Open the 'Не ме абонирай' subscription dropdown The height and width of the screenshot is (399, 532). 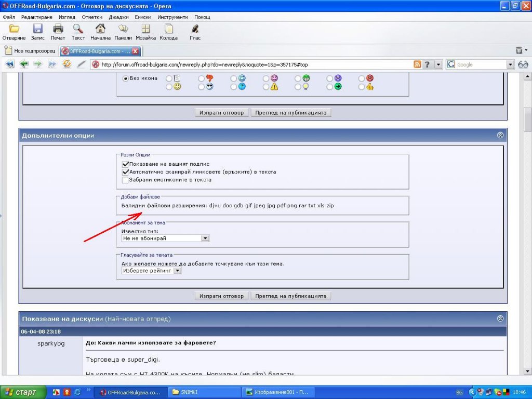(205, 238)
